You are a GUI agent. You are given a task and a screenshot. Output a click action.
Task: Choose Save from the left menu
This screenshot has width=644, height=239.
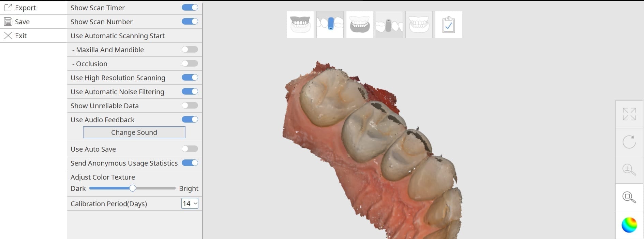click(x=22, y=22)
